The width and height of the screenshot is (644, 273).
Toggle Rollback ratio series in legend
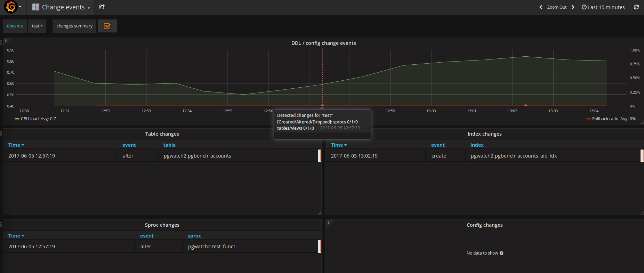(x=605, y=119)
